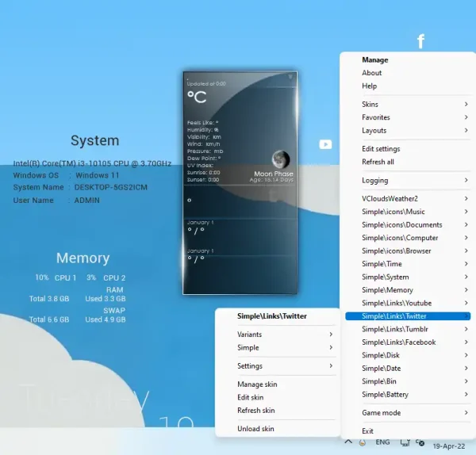Screen dimensions: 476x455
Task: Click the network tray icon
Action: click(x=405, y=443)
